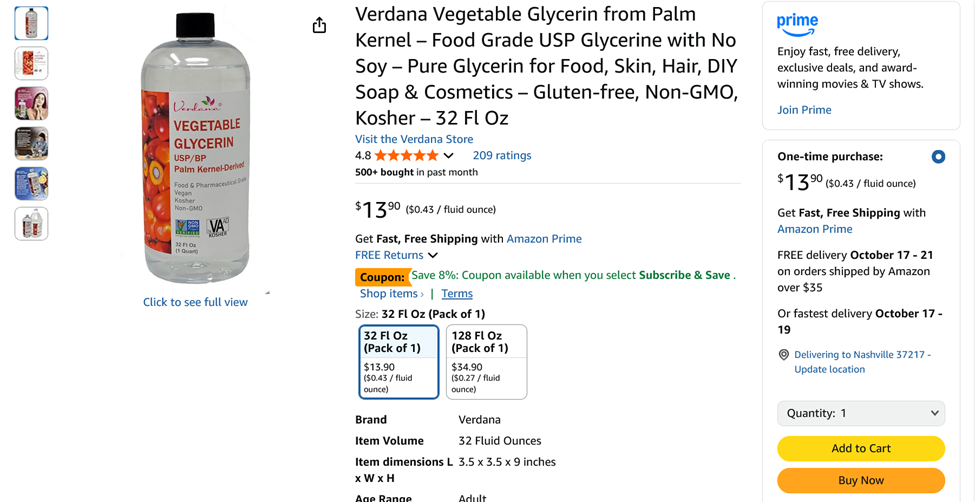This screenshot has height=502, width=975.
Task: Choose the 128 Fl Oz size option
Action: tap(486, 361)
